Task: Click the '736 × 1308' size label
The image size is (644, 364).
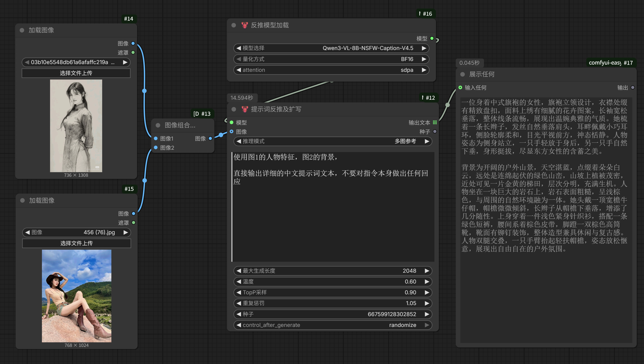Action: tap(76, 175)
